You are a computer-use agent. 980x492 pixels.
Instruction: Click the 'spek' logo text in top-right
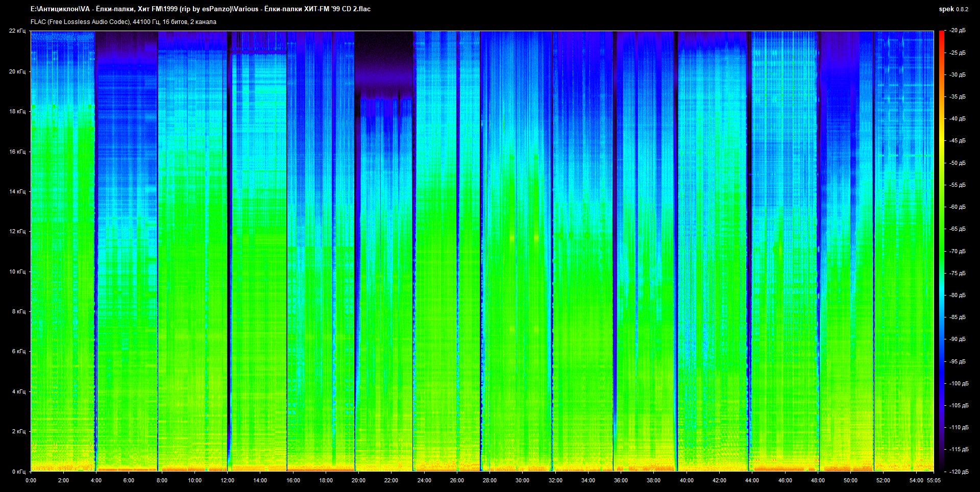(x=946, y=9)
